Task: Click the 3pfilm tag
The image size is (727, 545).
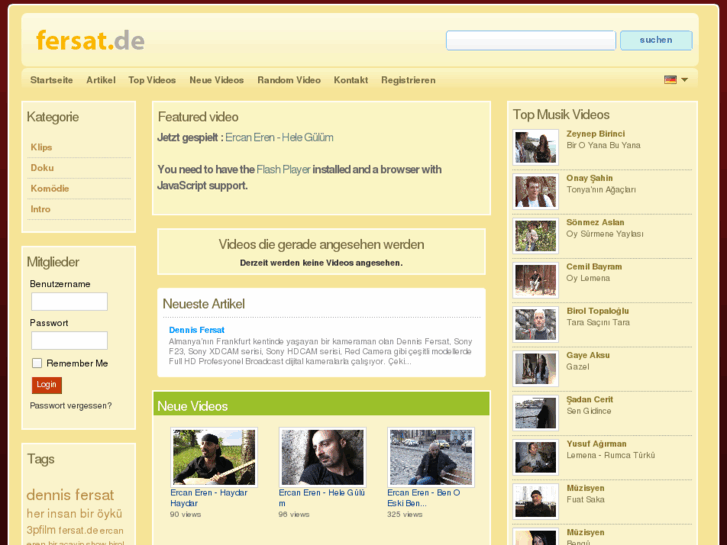Action: pos(41,530)
